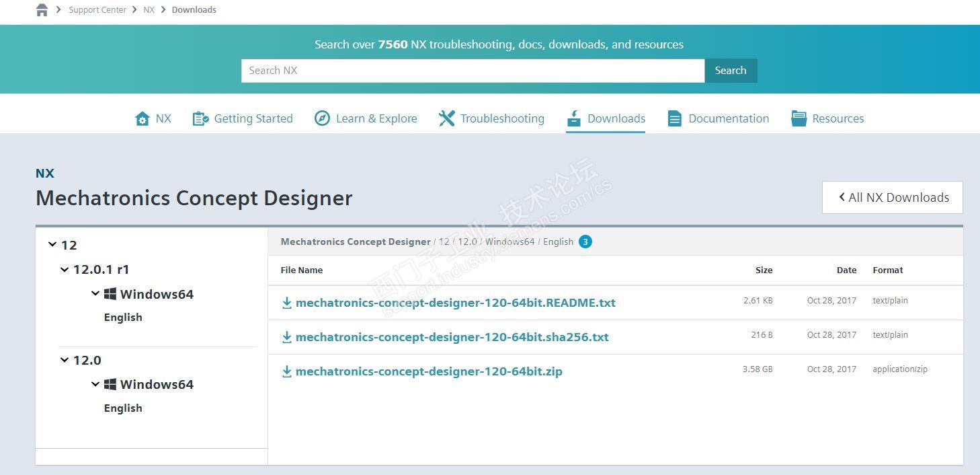Click Downloads breadcrumb text
This screenshot has width=980, height=475.
pos(194,10)
